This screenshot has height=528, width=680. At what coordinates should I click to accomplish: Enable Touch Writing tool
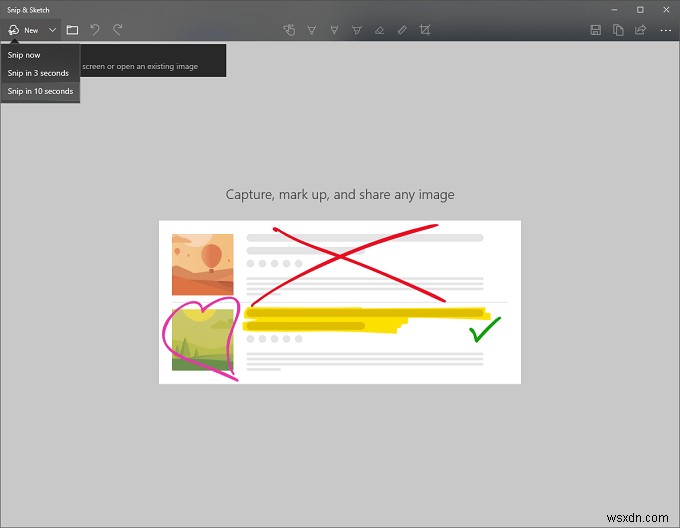click(289, 30)
